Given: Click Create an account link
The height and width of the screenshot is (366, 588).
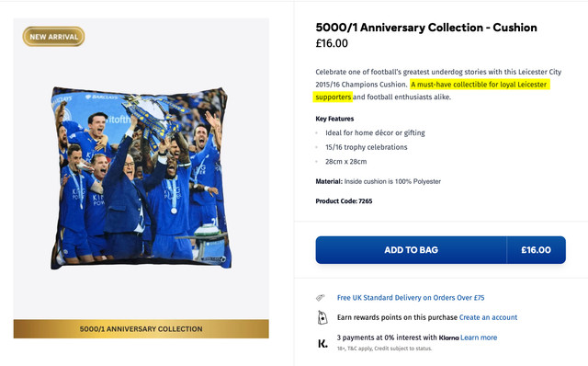Looking at the screenshot, I should coord(488,317).
